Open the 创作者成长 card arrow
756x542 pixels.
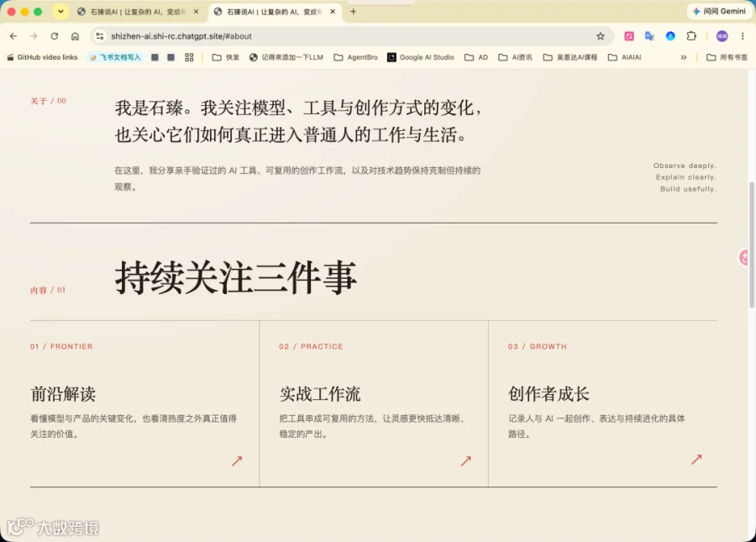click(x=696, y=459)
